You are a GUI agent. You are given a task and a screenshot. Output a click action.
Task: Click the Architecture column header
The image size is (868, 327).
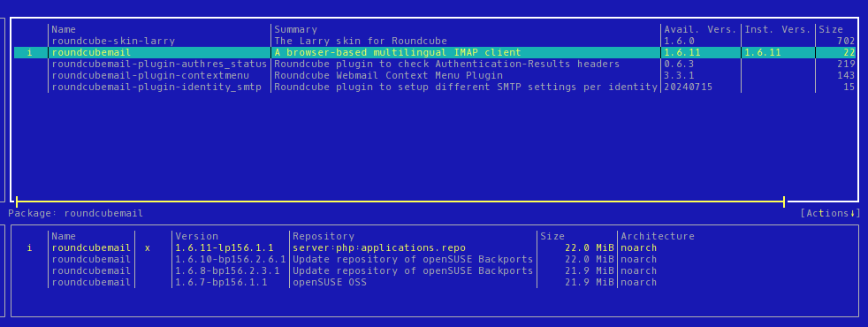click(x=658, y=236)
